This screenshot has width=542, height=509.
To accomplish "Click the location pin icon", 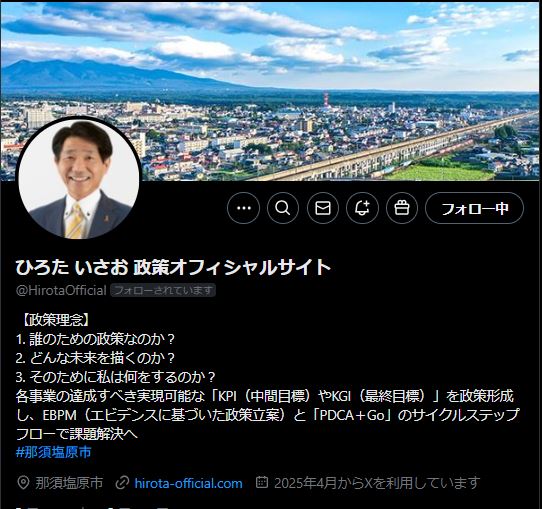I will 23,483.
